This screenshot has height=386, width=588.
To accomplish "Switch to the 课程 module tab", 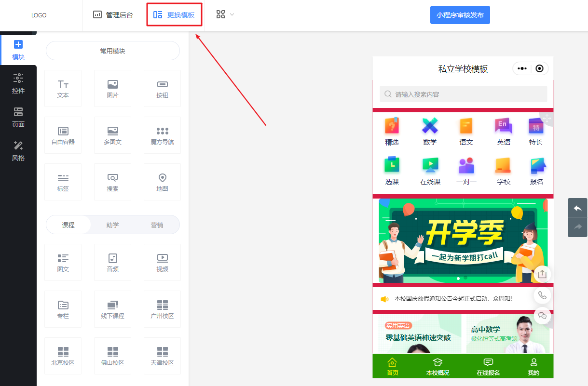I will click(x=68, y=225).
